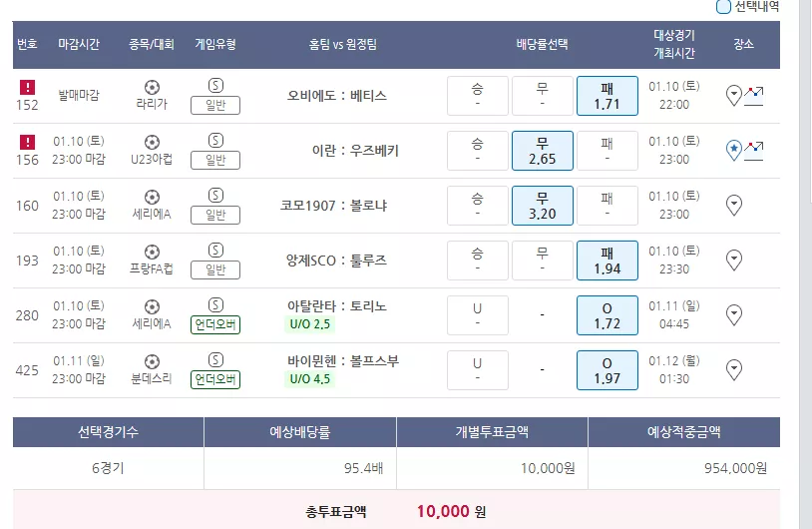Deselect 무 2.65 for 이란 vs 우즈베키
The height and width of the screenshot is (529, 812).
point(543,151)
